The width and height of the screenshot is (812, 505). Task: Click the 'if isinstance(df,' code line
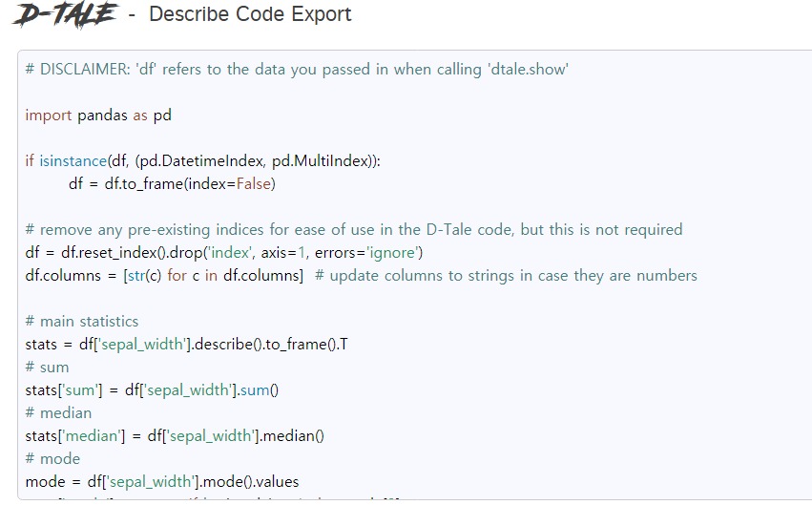tap(202, 161)
